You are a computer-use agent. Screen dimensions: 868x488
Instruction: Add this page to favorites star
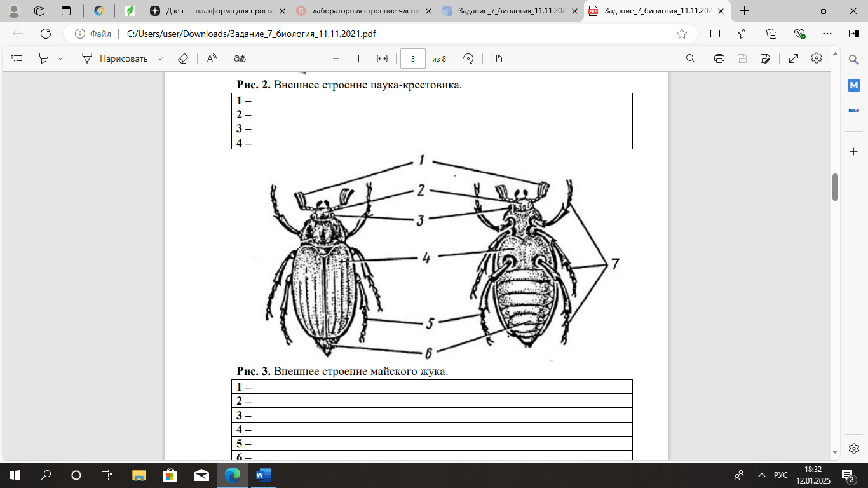(x=682, y=34)
